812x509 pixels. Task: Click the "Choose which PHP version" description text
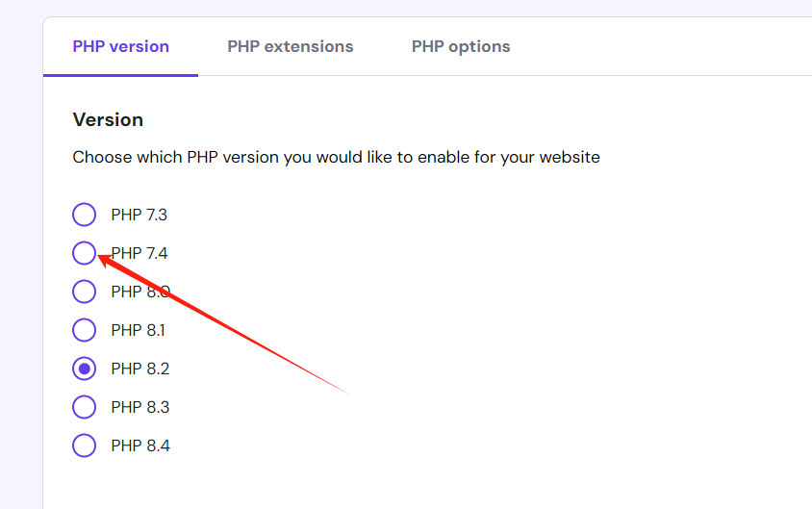[x=336, y=157]
